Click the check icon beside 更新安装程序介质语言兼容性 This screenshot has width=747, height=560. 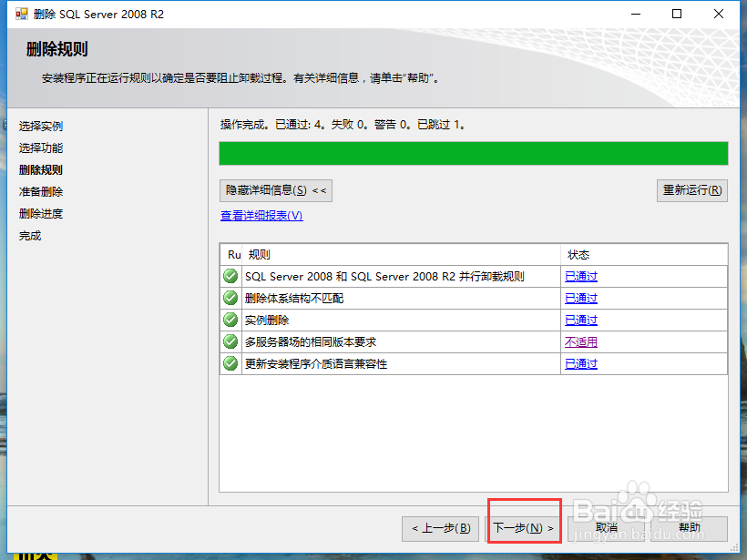click(230, 363)
